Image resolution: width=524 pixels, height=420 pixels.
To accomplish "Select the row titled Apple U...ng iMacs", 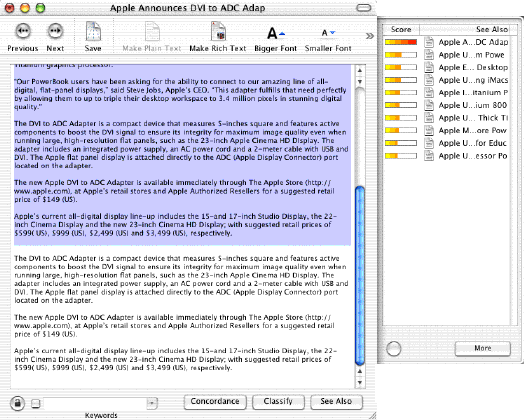I will (446, 80).
